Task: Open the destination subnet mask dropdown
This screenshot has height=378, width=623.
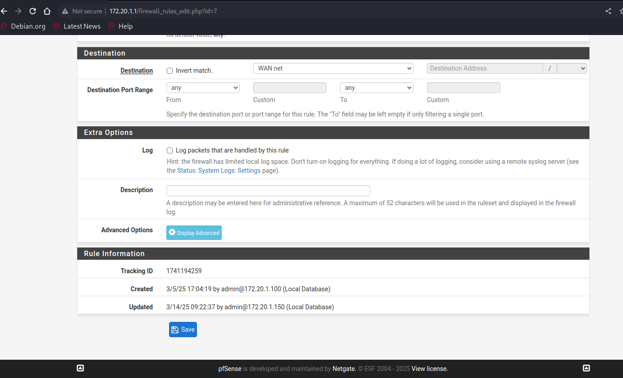Action: point(572,68)
